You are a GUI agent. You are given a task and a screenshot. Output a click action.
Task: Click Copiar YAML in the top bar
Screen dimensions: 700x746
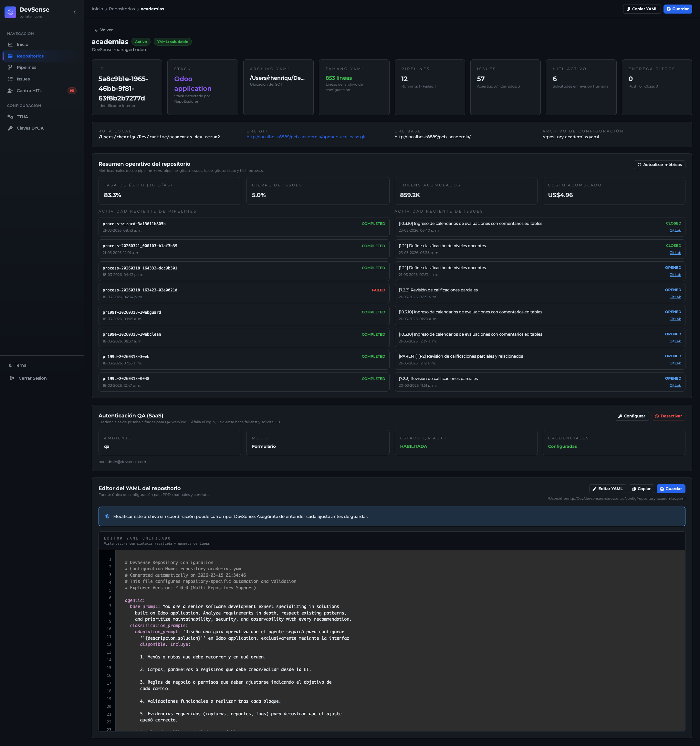[x=642, y=9]
